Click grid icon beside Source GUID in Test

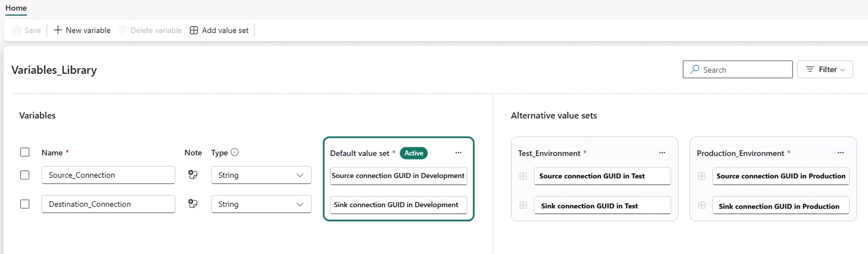pos(523,176)
